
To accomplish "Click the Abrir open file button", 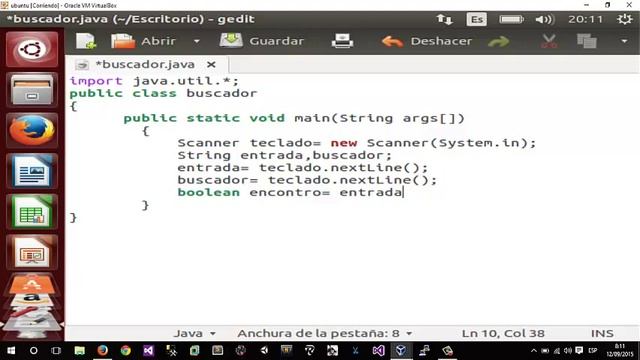I will point(144,41).
